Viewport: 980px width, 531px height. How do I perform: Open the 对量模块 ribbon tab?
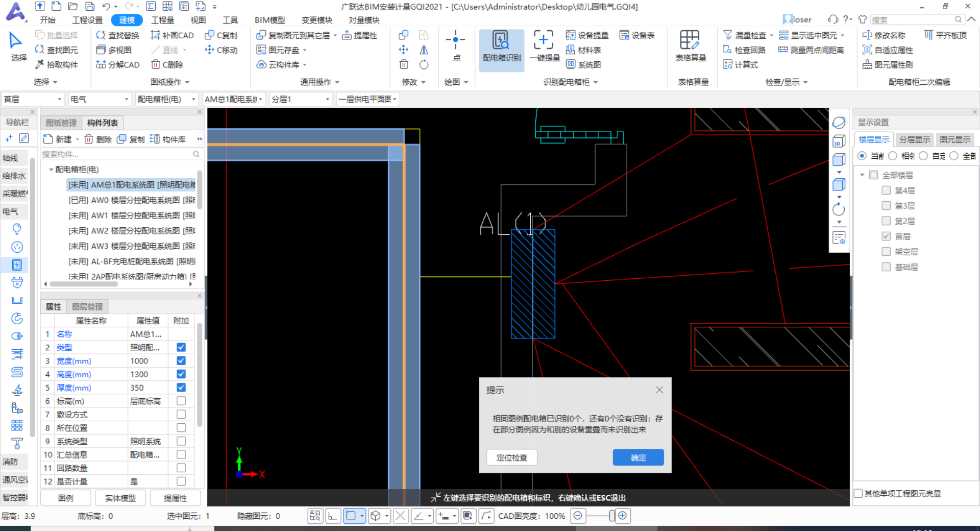coord(364,20)
